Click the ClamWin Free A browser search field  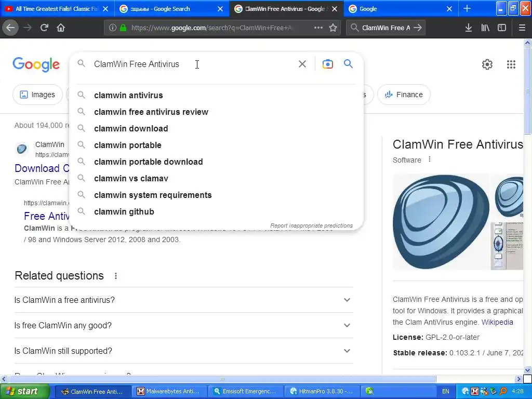pos(385,28)
